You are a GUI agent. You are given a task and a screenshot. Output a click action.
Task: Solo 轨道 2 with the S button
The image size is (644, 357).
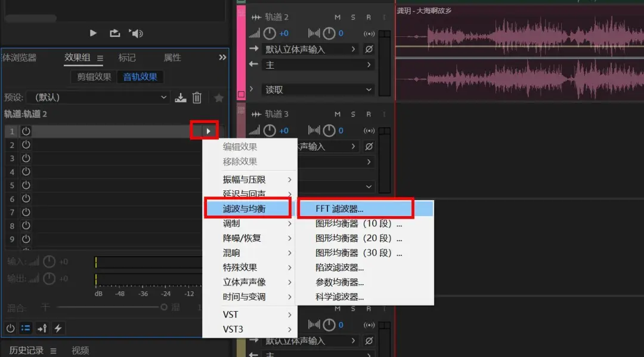(353, 17)
